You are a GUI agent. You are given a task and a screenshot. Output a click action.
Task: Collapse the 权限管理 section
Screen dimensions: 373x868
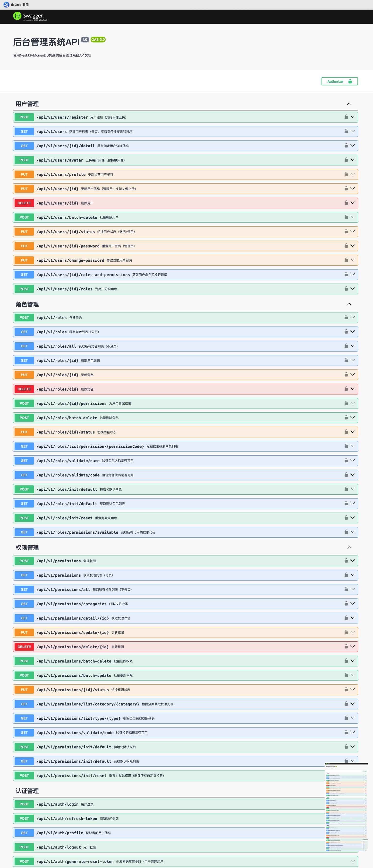tap(349, 548)
